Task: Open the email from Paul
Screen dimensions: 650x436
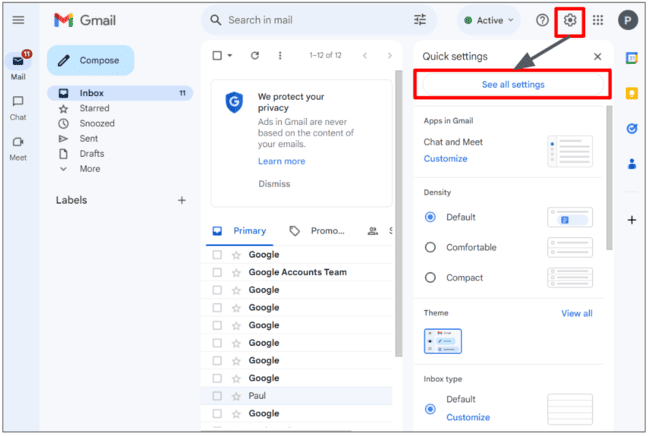Action: (x=296, y=396)
